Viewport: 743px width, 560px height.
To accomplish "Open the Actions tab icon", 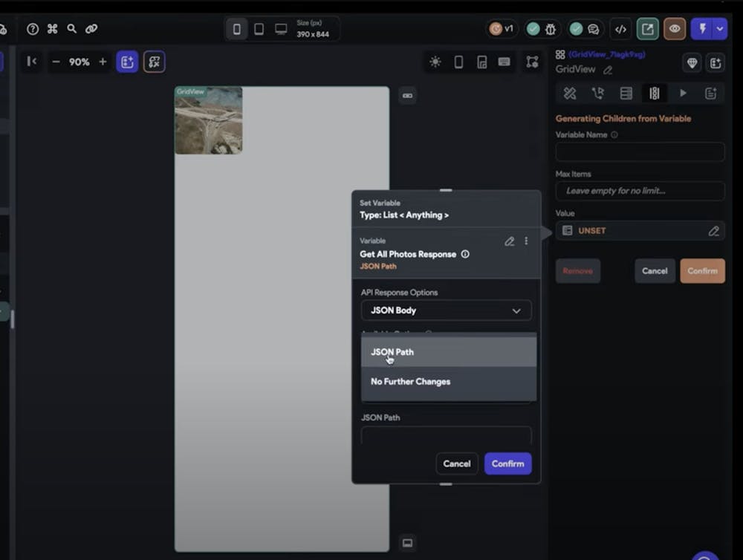I will point(597,94).
